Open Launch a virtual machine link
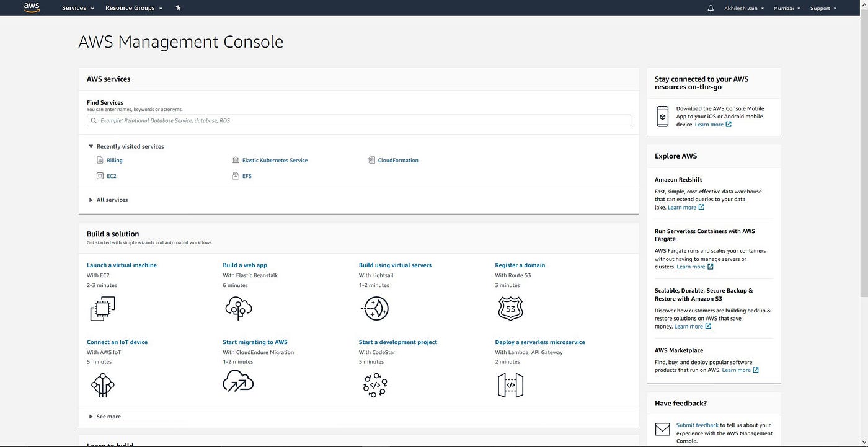Viewport: 868px width, 447px height. point(122,265)
